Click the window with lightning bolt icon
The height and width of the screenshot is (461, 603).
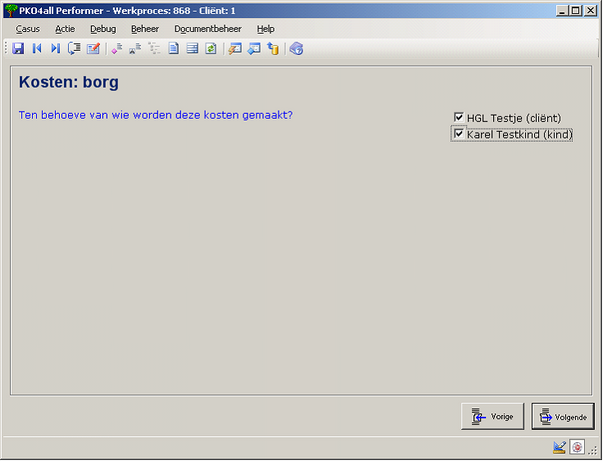point(235,48)
